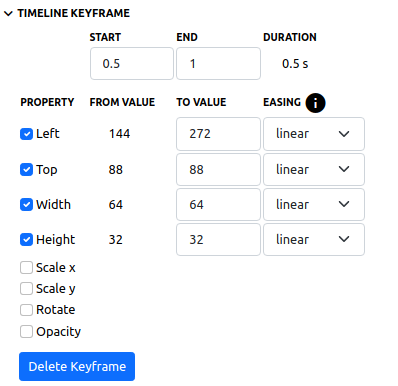Click the Top to-value field showing 88

pos(218,170)
